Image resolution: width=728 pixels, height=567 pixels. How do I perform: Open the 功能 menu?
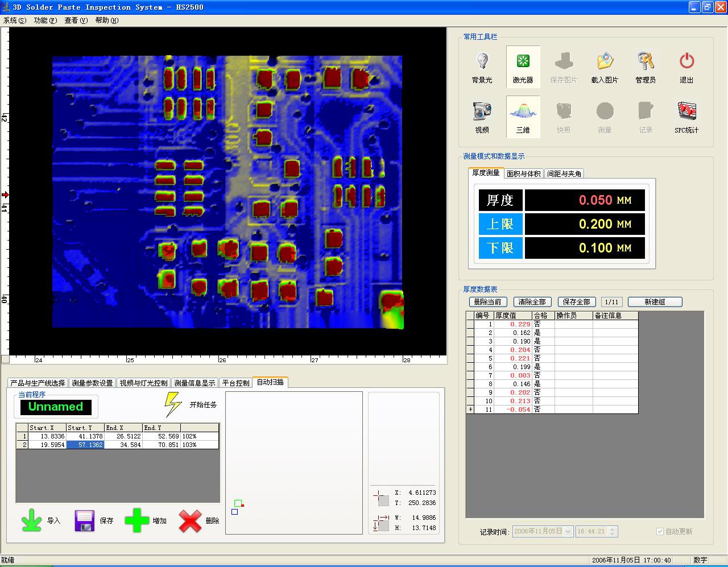[45, 20]
